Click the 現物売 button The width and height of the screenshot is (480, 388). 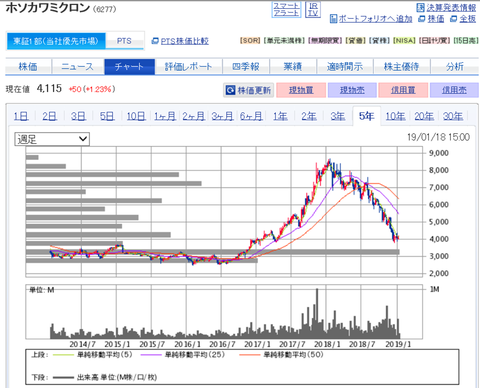pos(352,90)
